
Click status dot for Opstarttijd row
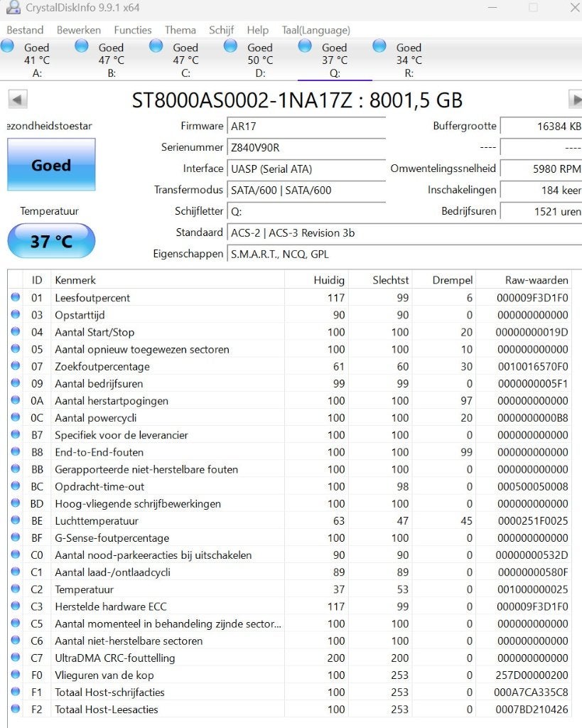[x=16, y=314]
